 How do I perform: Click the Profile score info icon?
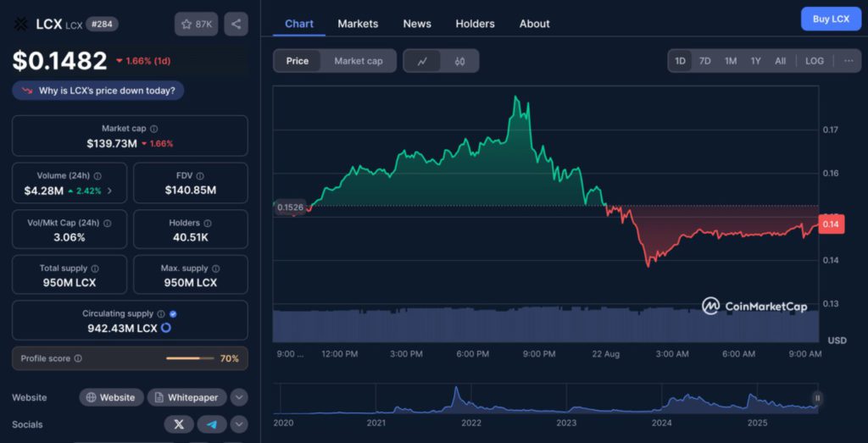point(78,358)
